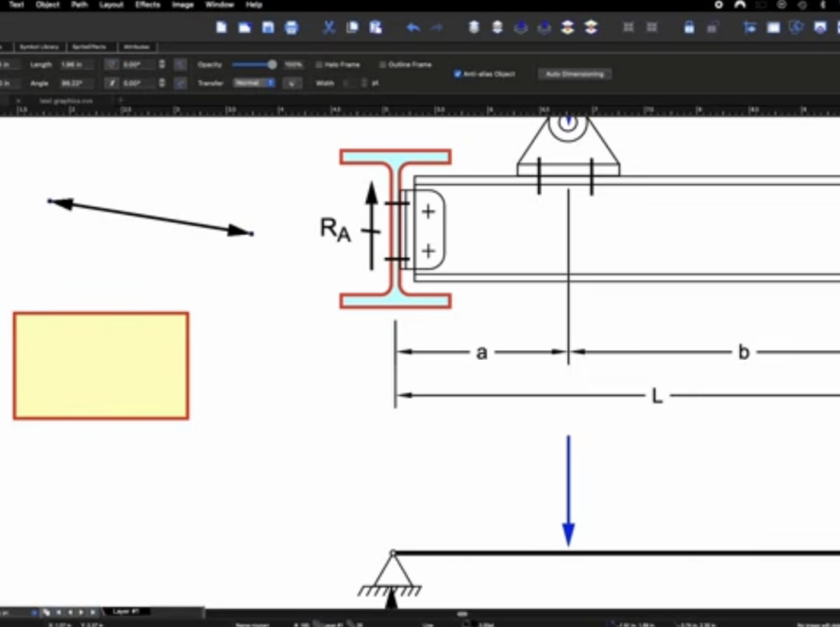Click the align icon right of the padlocks
This screenshot has height=627, width=840.
coord(750,27)
